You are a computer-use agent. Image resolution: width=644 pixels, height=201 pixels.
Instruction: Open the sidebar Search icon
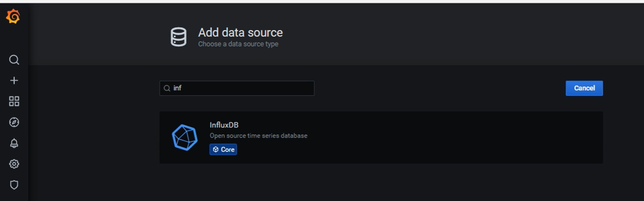[14, 60]
